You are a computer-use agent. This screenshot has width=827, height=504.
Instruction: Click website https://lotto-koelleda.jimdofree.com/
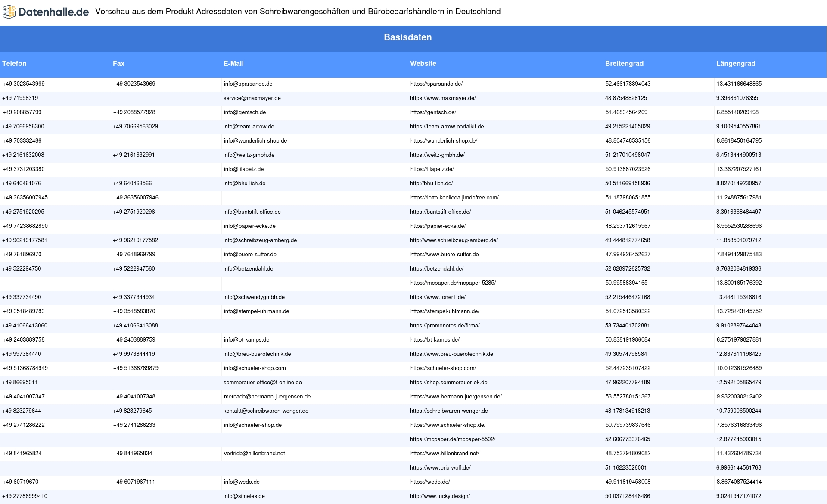454,198
